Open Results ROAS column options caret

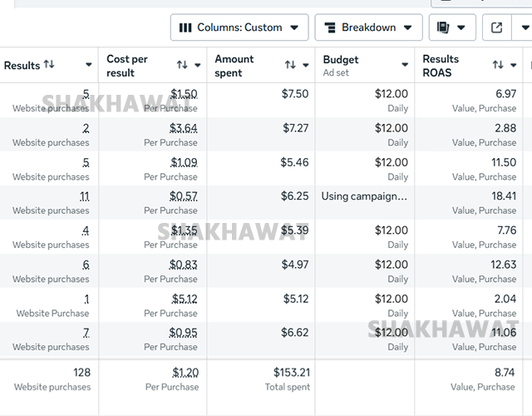pyautogui.click(x=514, y=65)
